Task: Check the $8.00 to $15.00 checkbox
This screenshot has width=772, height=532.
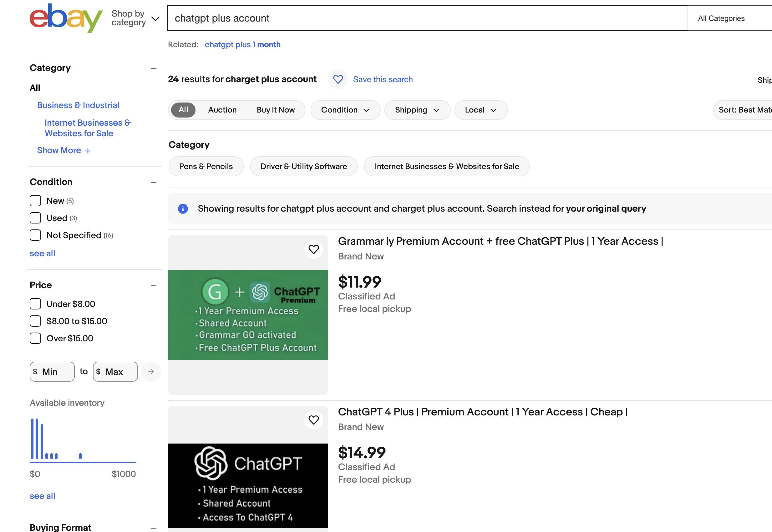Action: (35, 321)
